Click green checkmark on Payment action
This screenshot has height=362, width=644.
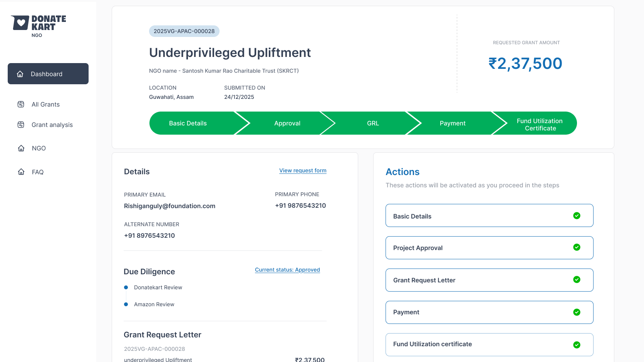point(577,312)
